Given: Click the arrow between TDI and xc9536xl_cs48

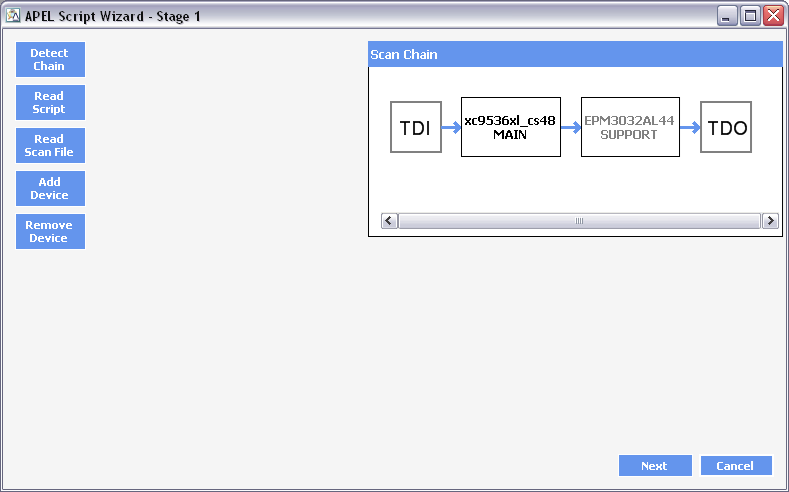Looking at the screenshot, I should tap(451, 127).
